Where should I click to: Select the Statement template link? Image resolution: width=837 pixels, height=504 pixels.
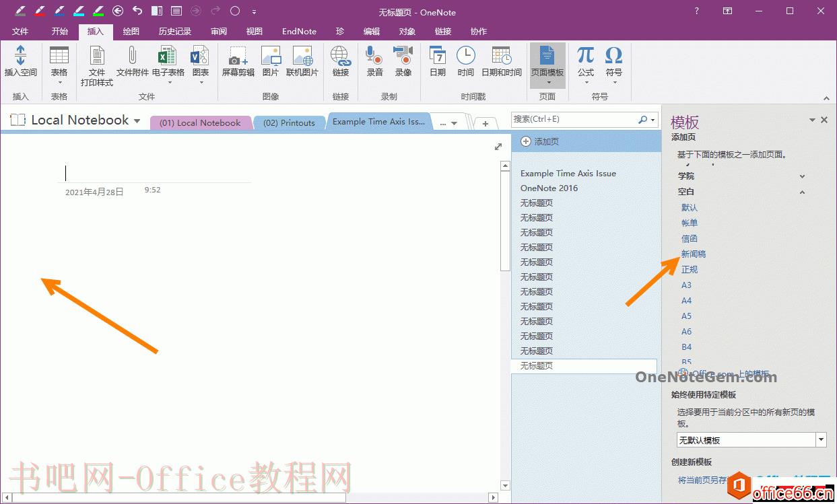click(690, 223)
